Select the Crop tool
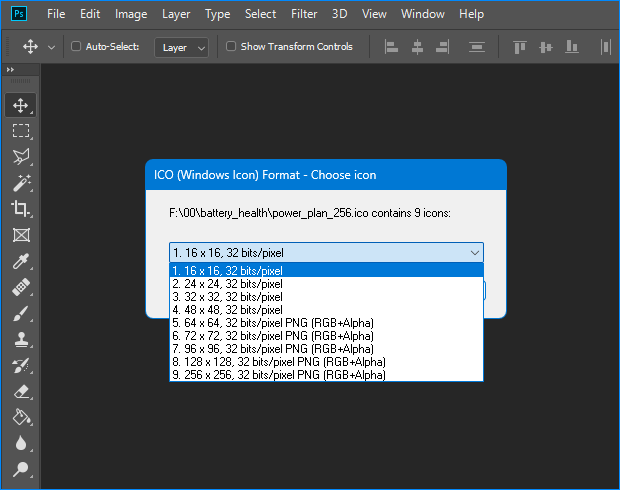The height and width of the screenshot is (490, 620). click(21, 209)
